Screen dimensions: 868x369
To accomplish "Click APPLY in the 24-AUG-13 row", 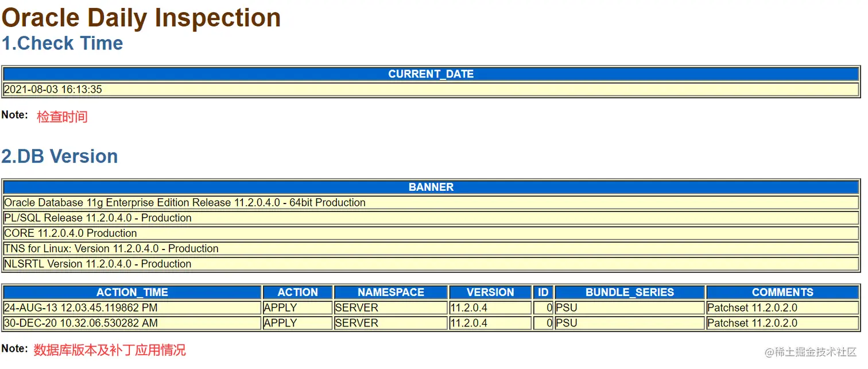I will (298, 307).
